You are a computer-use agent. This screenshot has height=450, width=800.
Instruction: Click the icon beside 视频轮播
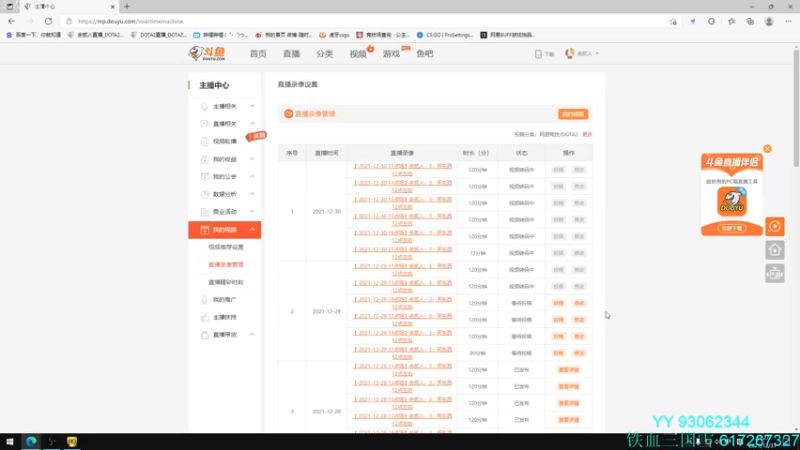point(205,141)
